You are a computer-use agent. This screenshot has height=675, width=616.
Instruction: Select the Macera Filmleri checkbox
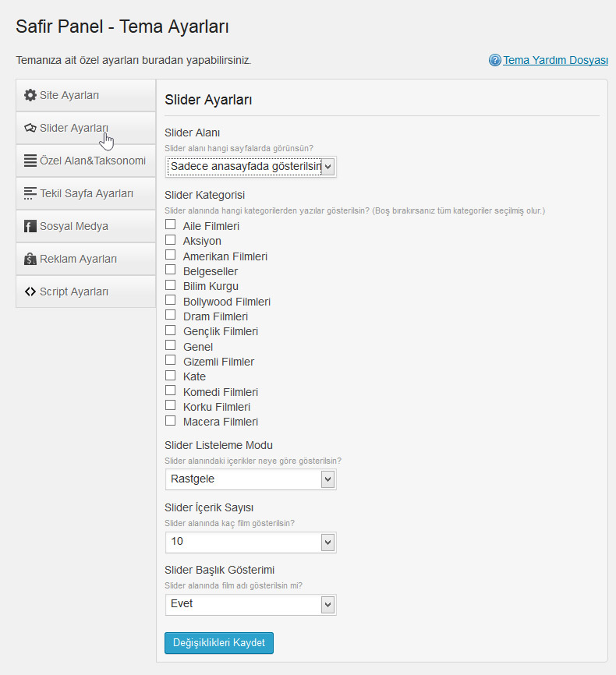coord(171,420)
